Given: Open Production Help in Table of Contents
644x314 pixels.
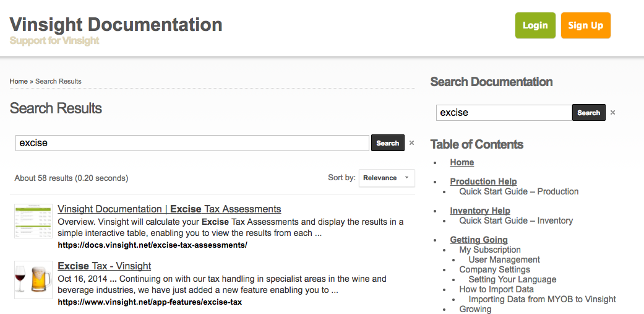Looking at the screenshot, I should [x=483, y=181].
